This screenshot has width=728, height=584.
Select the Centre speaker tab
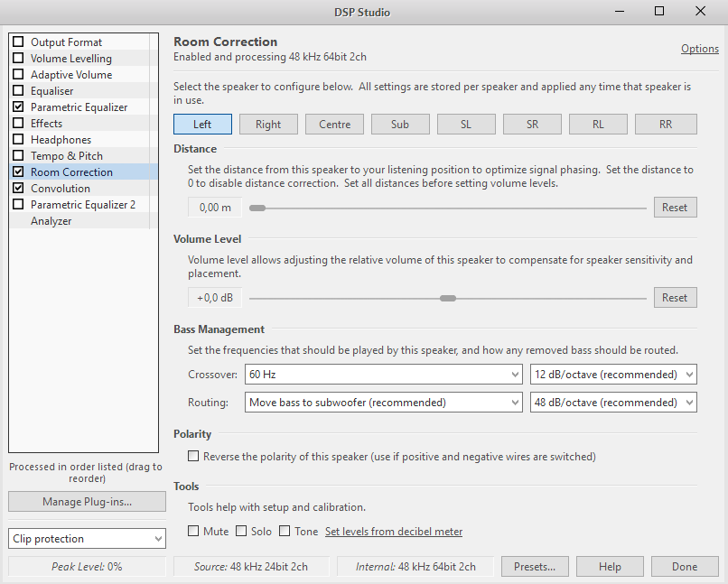(x=334, y=125)
